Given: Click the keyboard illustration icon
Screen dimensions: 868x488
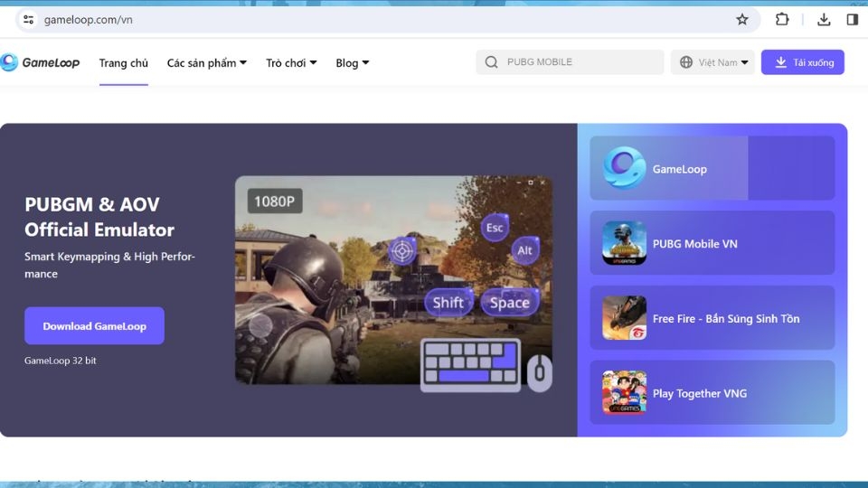Looking at the screenshot, I should click(470, 364).
